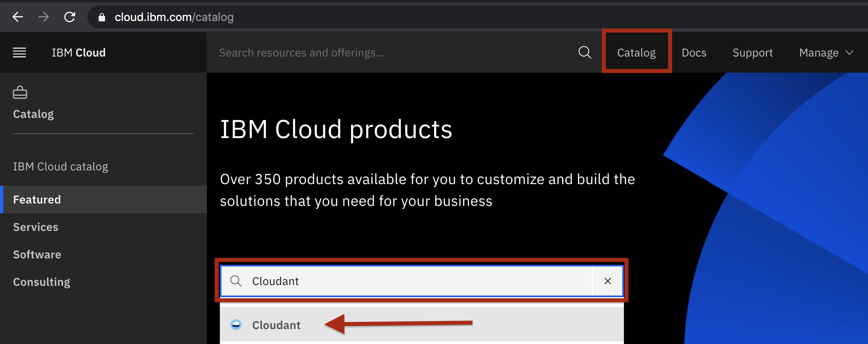Click the Search resources and offerings field

point(392,52)
